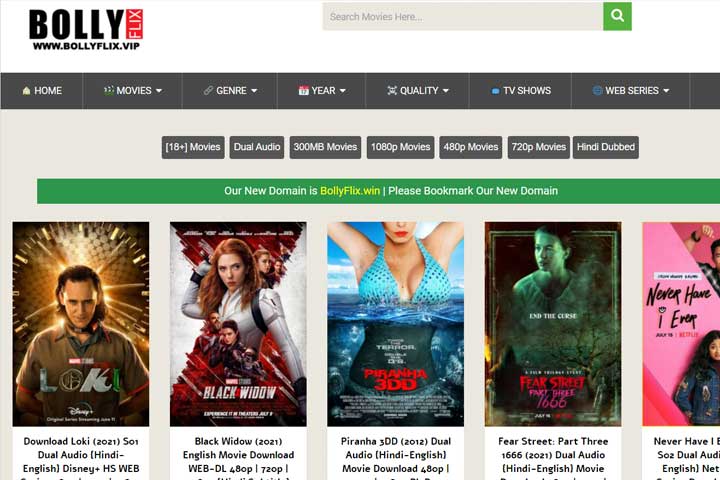Open the TV SHOWS menu item

pos(521,90)
